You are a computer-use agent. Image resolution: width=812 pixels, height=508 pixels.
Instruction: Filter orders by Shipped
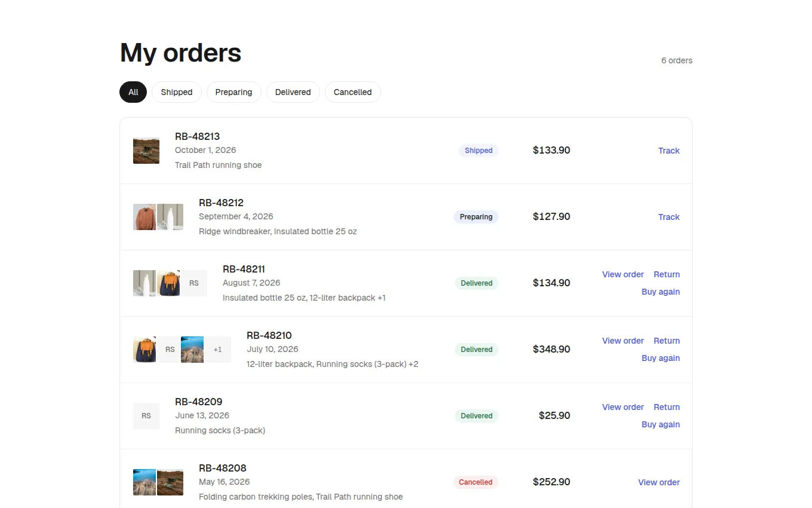[x=177, y=92]
